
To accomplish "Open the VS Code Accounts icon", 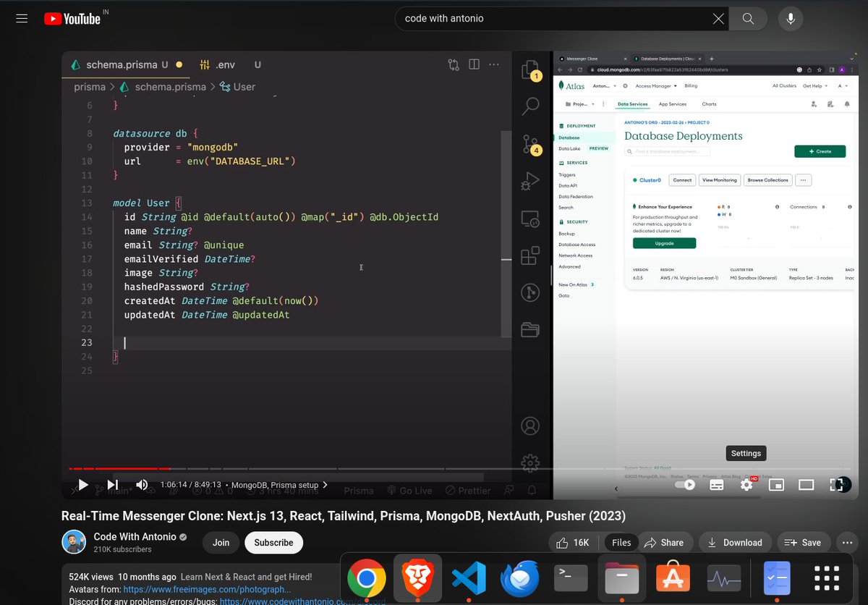I will (531, 426).
